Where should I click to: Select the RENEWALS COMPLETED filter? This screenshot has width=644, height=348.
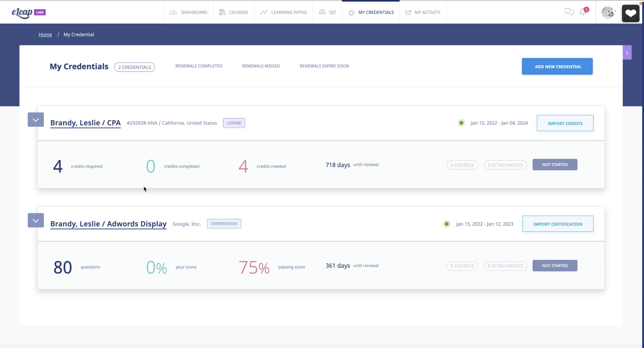pyautogui.click(x=199, y=66)
